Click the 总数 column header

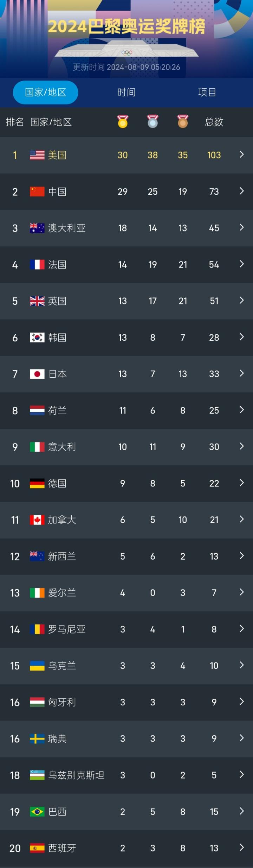[214, 122]
